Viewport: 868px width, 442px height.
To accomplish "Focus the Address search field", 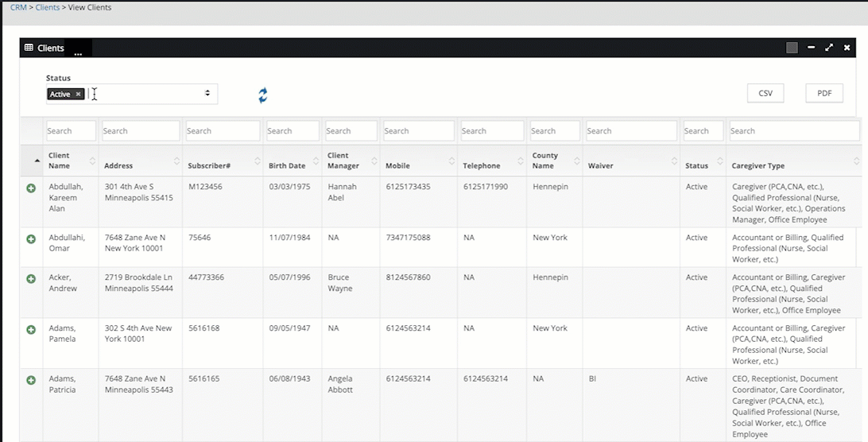I will pos(141,130).
